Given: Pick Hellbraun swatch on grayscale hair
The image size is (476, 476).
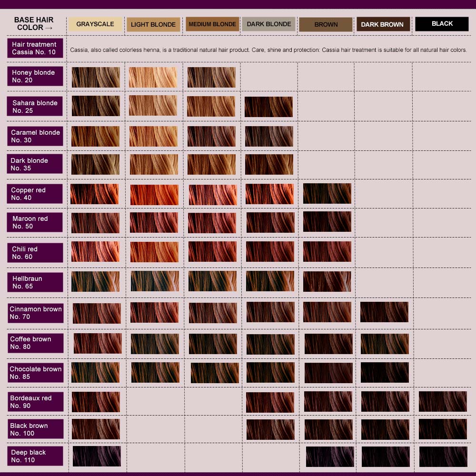Looking at the screenshot, I should [x=95, y=282].
